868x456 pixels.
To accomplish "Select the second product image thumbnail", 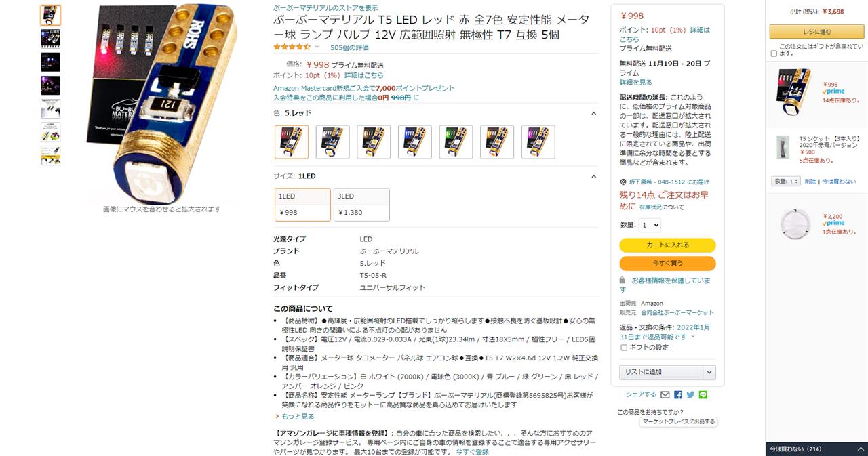I will [x=50, y=39].
